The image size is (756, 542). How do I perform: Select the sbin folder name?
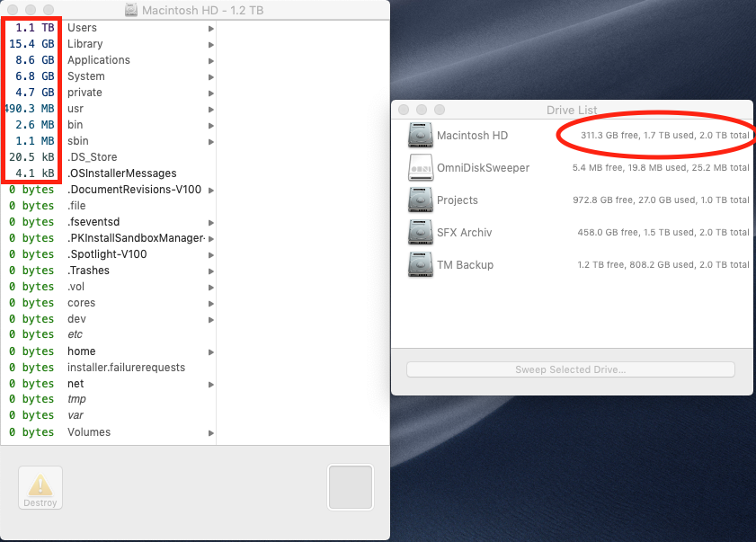pyautogui.click(x=77, y=141)
